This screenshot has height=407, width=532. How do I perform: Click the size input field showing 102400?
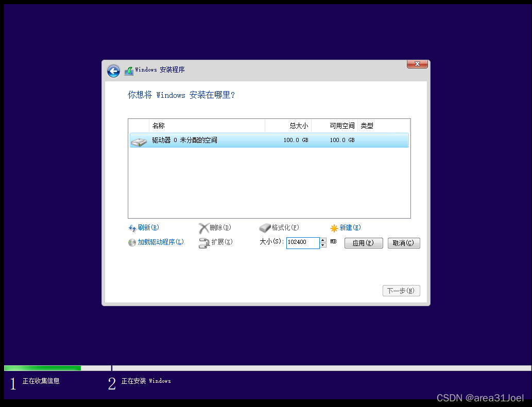click(x=303, y=243)
